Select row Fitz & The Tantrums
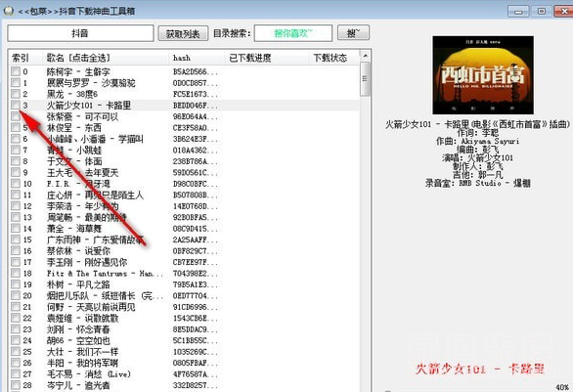The height and width of the screenshot is (392, 573). [x=184, y=274]
